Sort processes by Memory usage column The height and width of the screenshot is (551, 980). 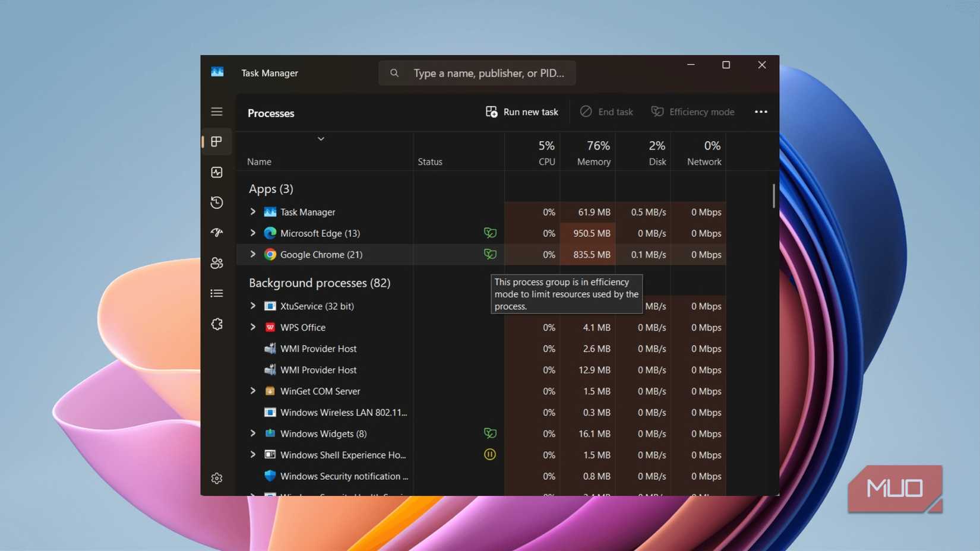click(588, 152)
